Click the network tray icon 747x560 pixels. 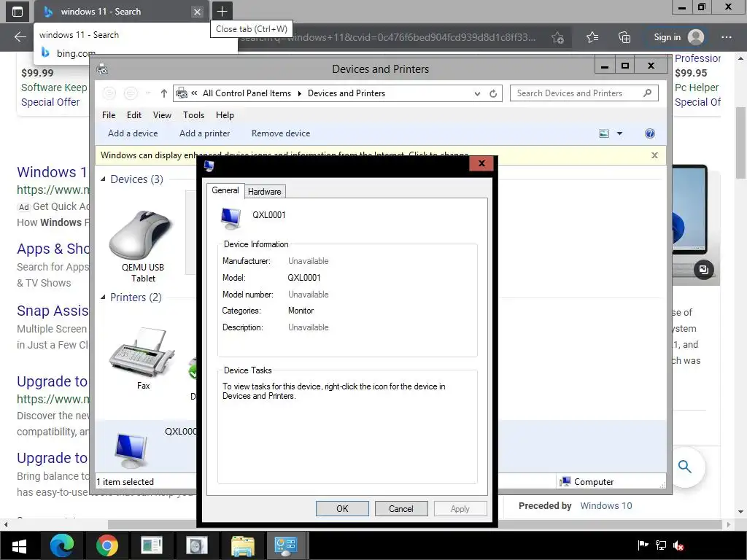[661, 545]
